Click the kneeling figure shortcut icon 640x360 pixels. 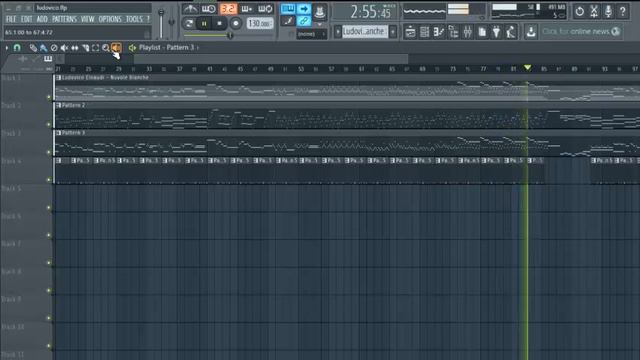pyautogui.click(x=511, y=32)
